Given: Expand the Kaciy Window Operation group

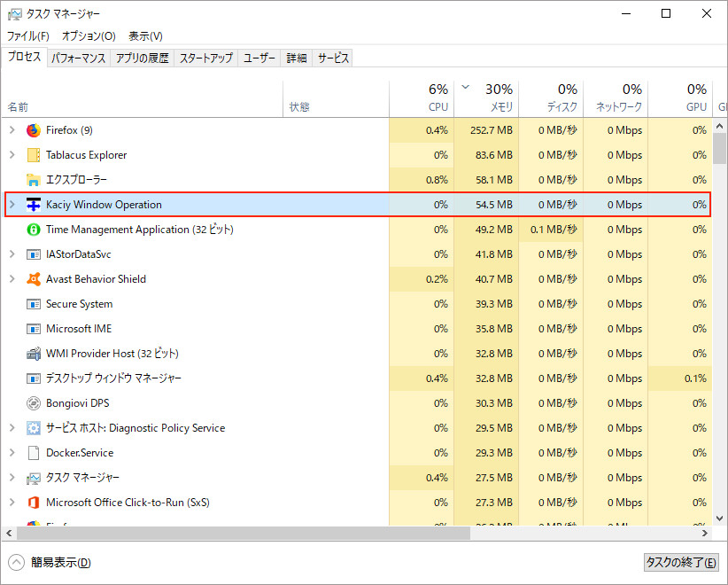Looking at the screenshot, I should (12, 205).
